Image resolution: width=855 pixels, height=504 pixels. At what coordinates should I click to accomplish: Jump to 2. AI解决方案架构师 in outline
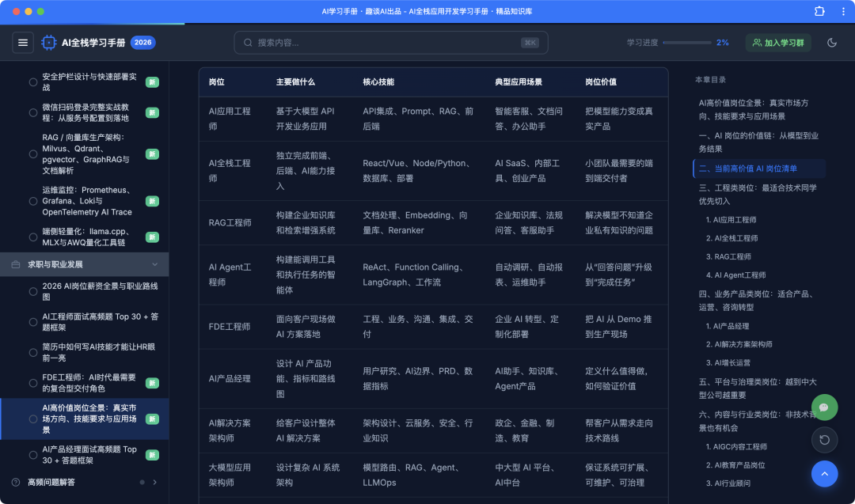(x=739, y=344)
